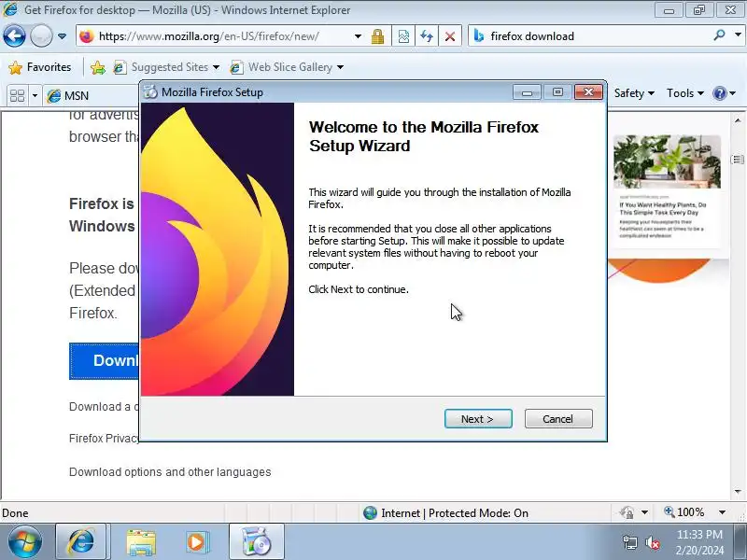Open search provider dropdown arrow
Screen dimensions: 747x560
pyautogui.click(x=738, y=35)
